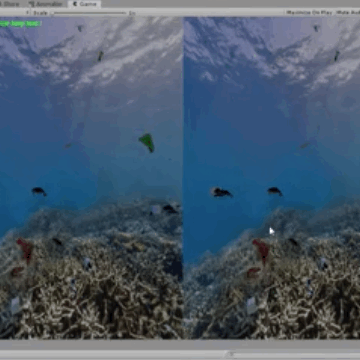This screenshot has height=360, width=360.
Task: Open the aspect ratio dropdown arrow
Action: (27, 13)
